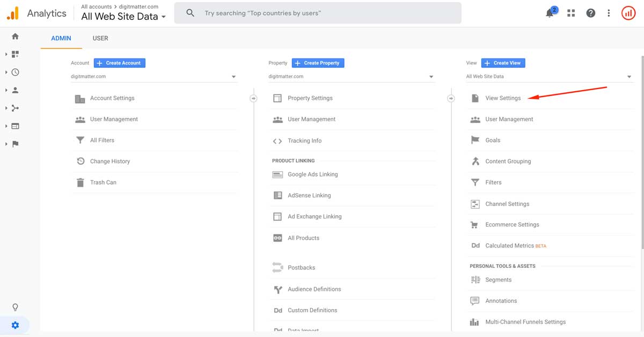This screenshot has width=644, height=337.
Task: Click the Create Property button
Action: click(318, 63)
